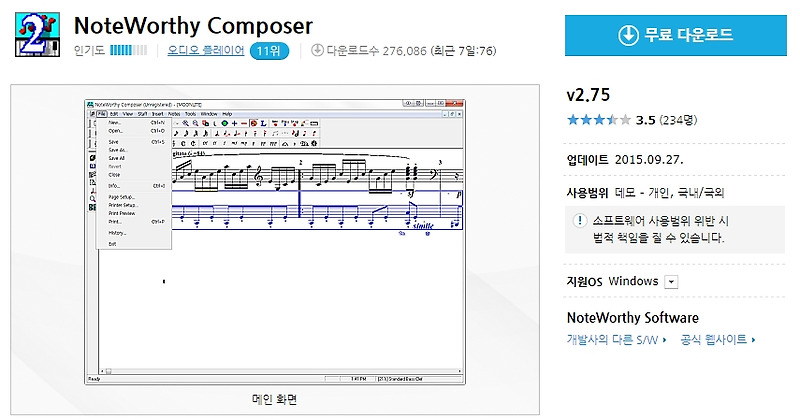Click the (234명) rater count

click(x=678, y=120)
